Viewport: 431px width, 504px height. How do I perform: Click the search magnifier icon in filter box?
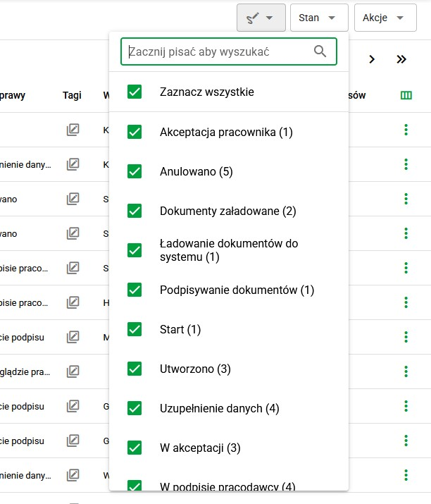point(320,51)
